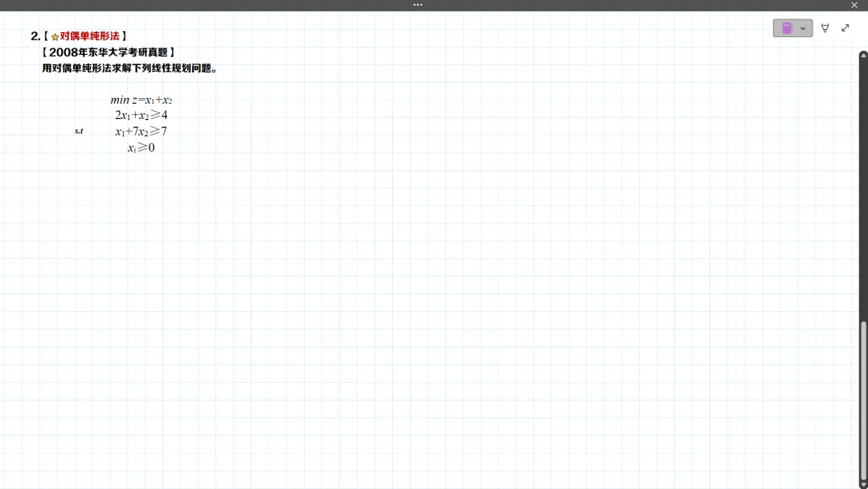Click the question number 2.

(35, 36)
